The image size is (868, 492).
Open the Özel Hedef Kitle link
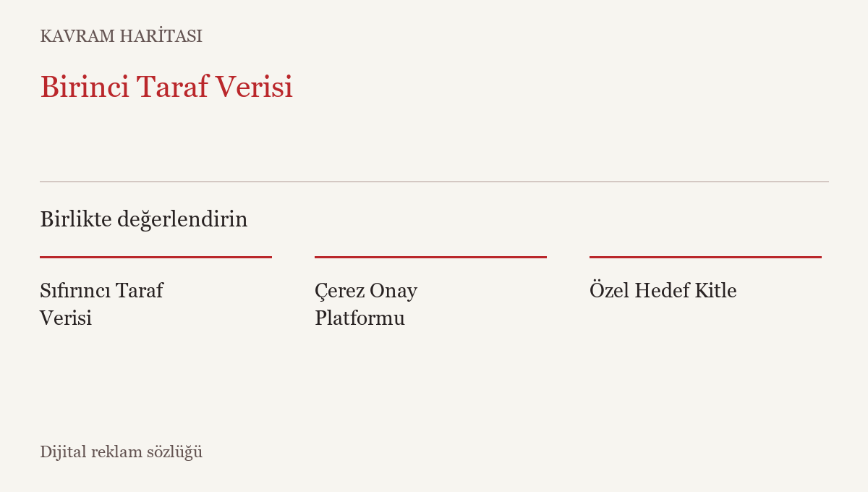pyautogui.click(x=663, y=291)
